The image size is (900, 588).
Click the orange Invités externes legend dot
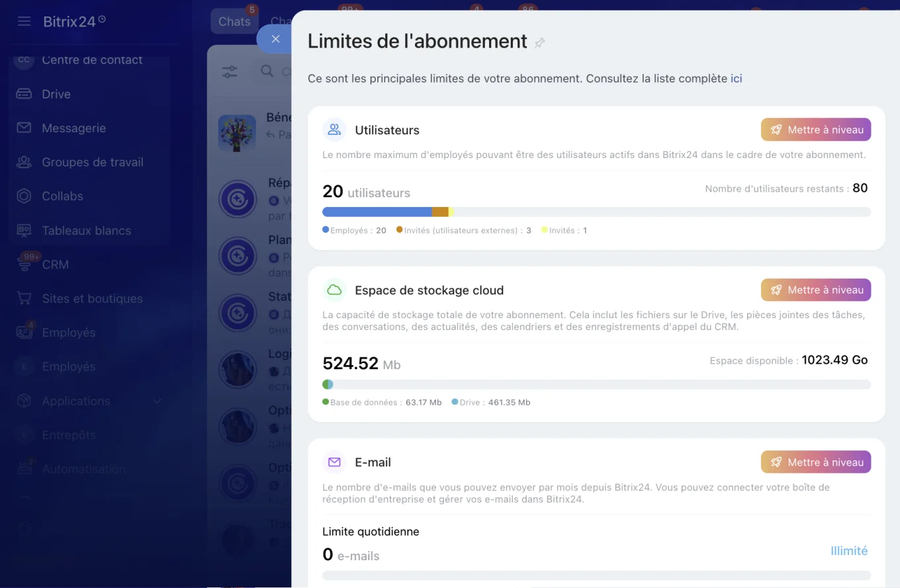(400, 230)
